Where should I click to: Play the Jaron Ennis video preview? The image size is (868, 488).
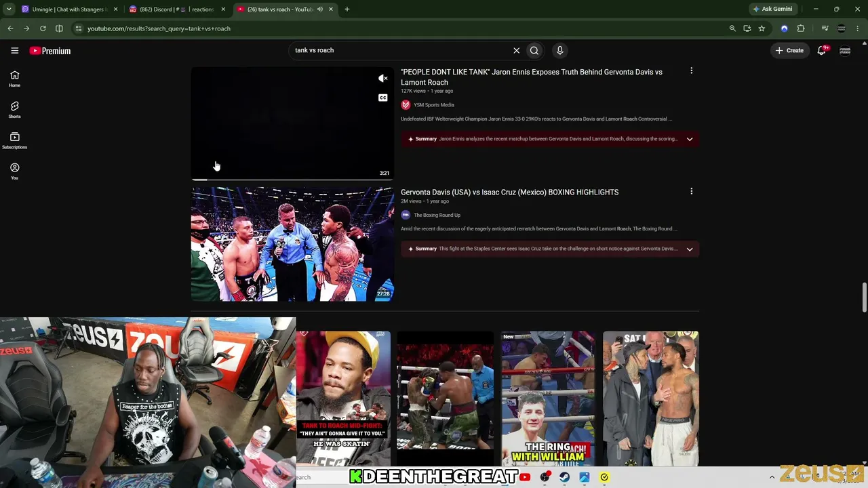(x=292, y=123)
